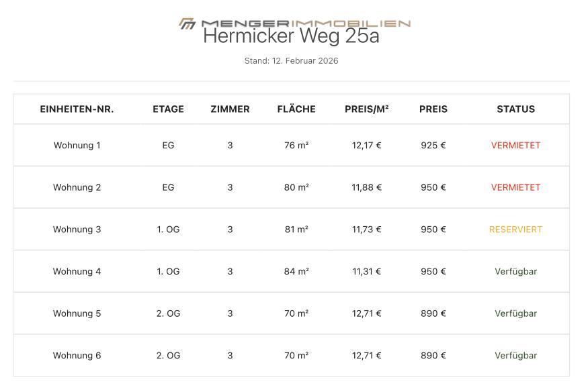Click the Stand: 12. Februar 2026 date text

(x=291, y=61)
